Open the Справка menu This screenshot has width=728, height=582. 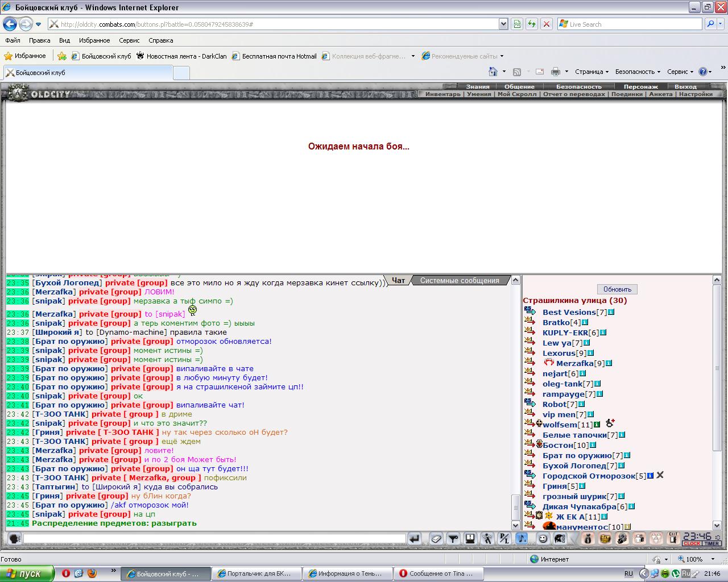(x=160, y=40)
